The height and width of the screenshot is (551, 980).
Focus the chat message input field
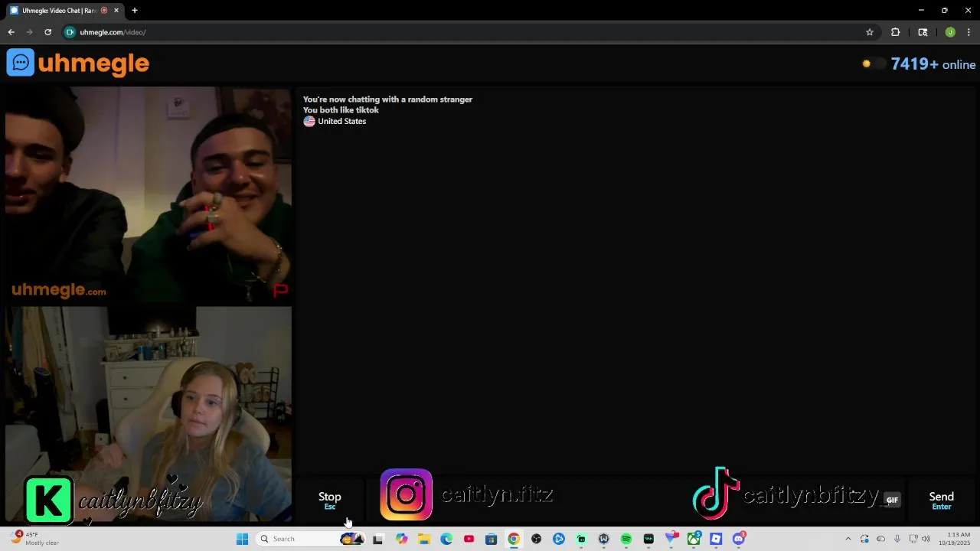coord(634,500)
